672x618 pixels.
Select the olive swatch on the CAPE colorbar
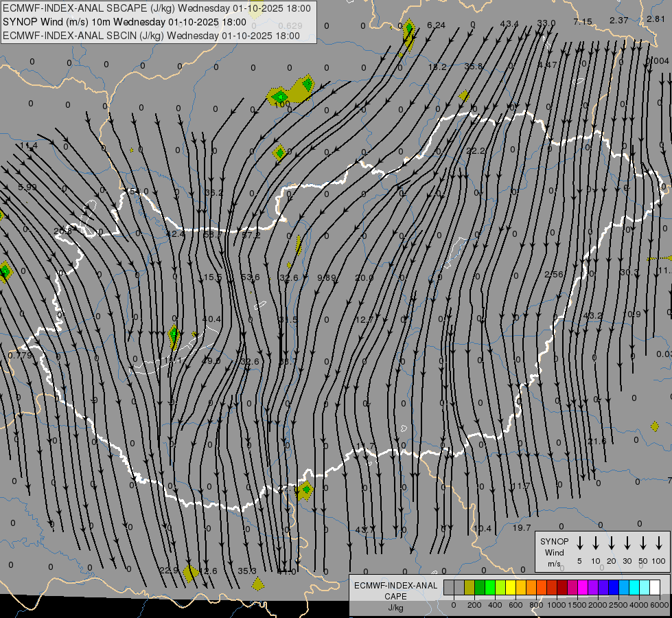coord(470,587)
